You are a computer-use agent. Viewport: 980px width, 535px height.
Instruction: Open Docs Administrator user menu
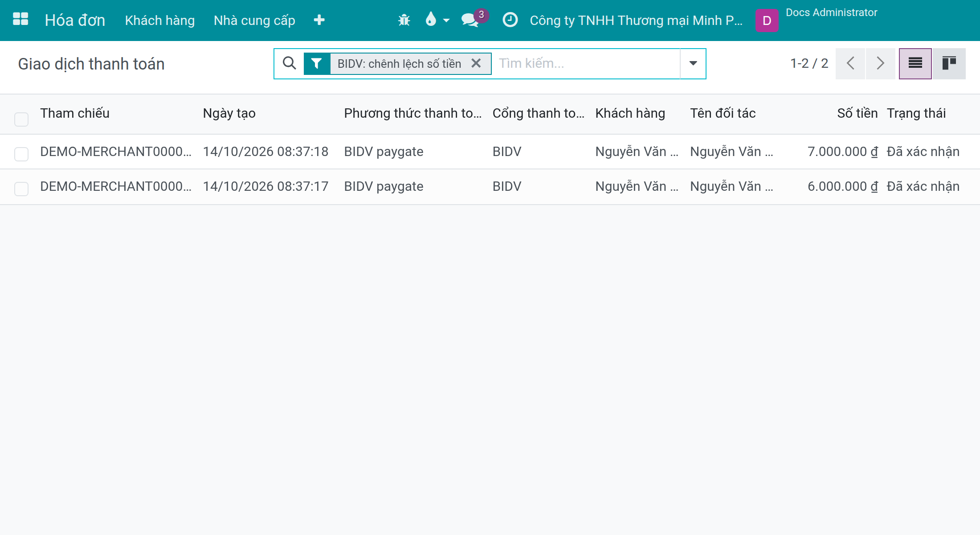[831, 12]
